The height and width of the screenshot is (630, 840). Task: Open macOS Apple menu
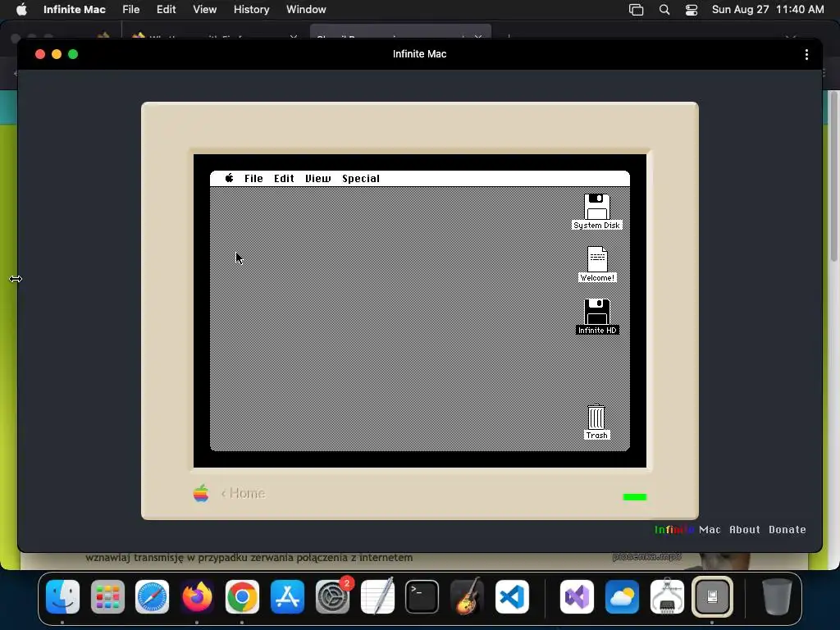point(21,10)
